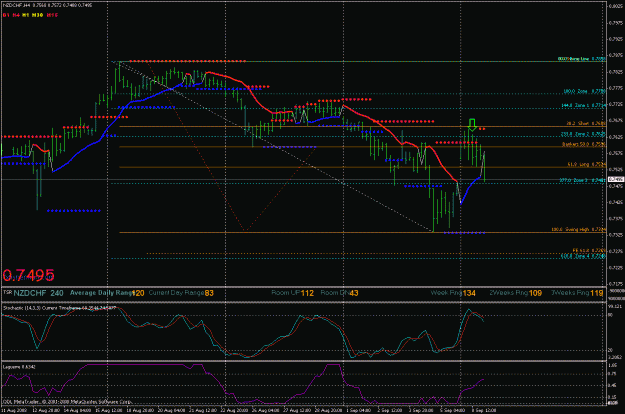Click the Swing Low level label

[x=582, y=59]
